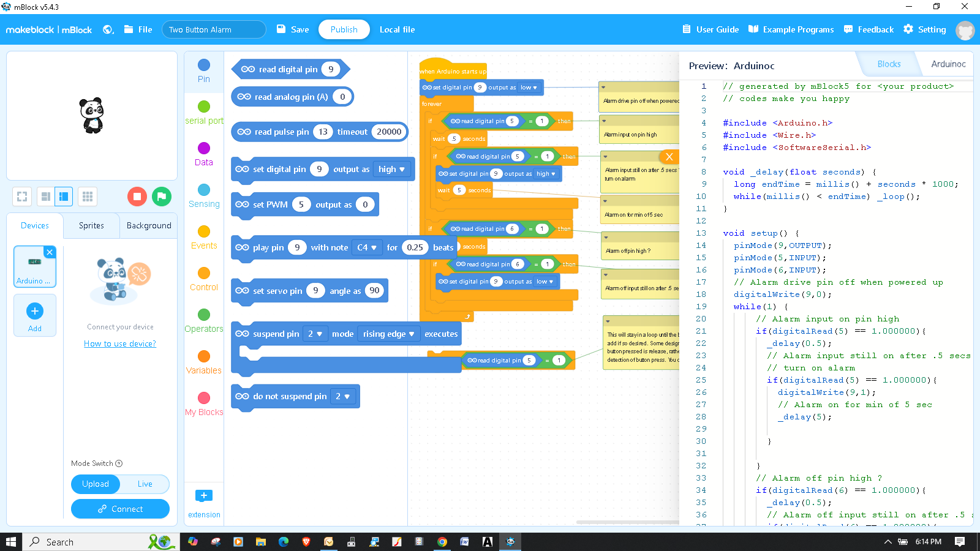This screenshot has width=980, height=551.
Task: Open the Setting menu
Action: tap(925, 29)
